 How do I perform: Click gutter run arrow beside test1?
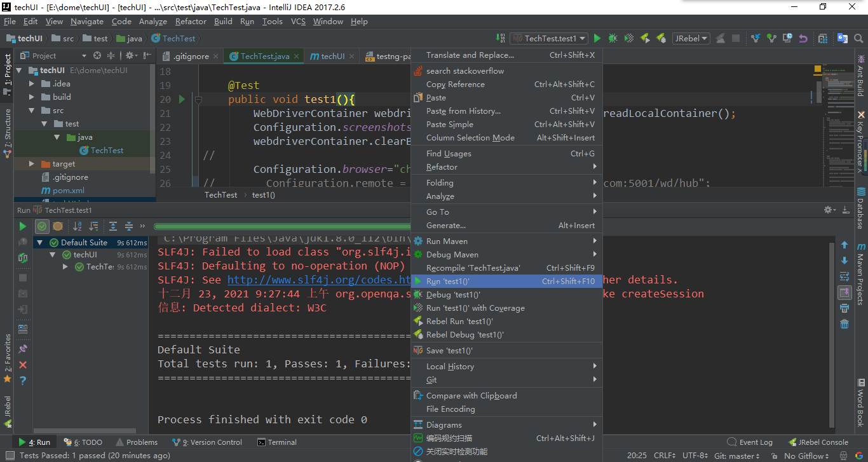[182, 99]
